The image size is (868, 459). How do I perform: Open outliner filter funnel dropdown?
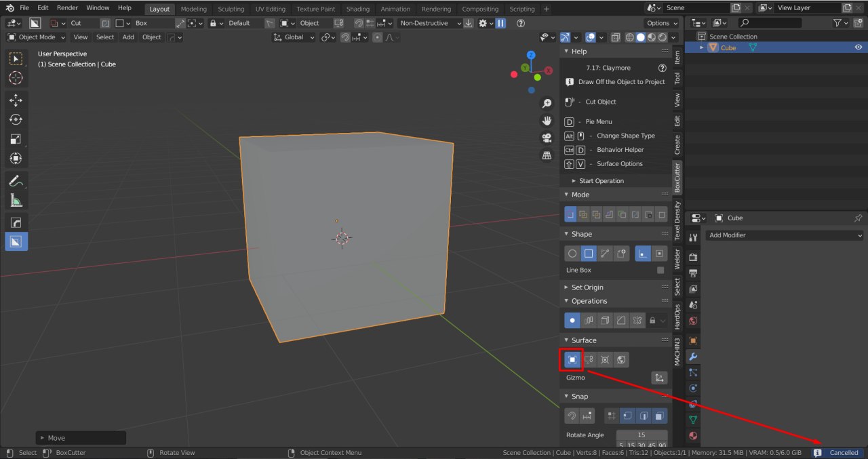[x=841, y=23]
